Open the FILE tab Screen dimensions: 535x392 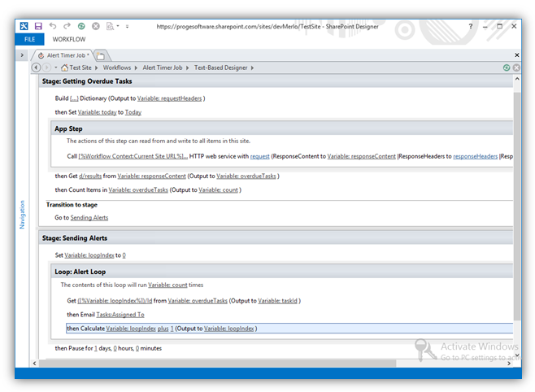[x=30, y=39]
